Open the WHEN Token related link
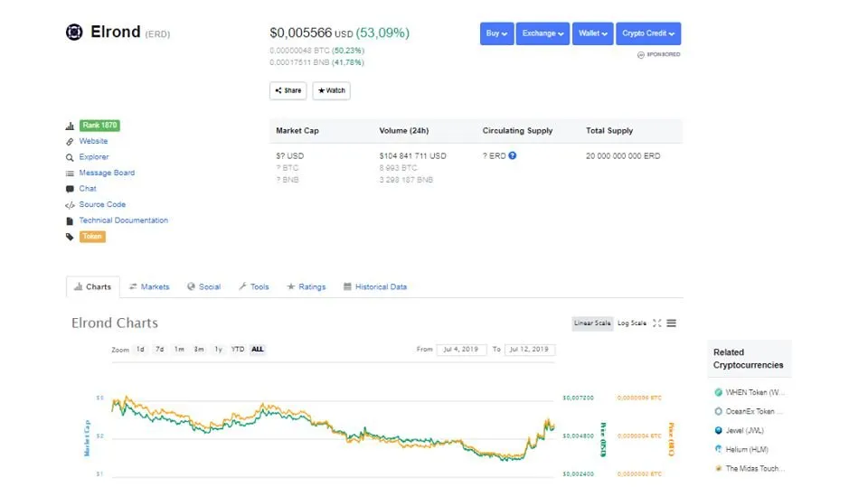 point(756,392)
